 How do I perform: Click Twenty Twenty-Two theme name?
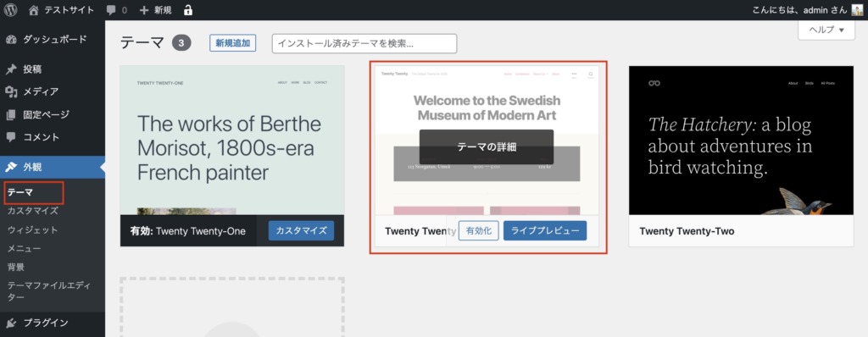pos(687,231)
